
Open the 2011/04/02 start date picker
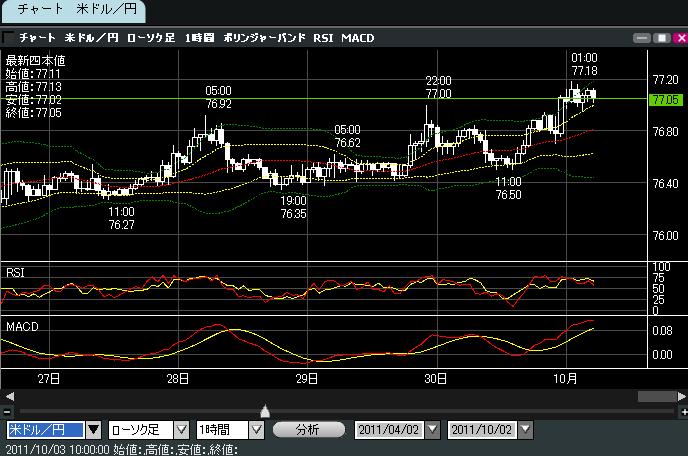pos(432,430)
